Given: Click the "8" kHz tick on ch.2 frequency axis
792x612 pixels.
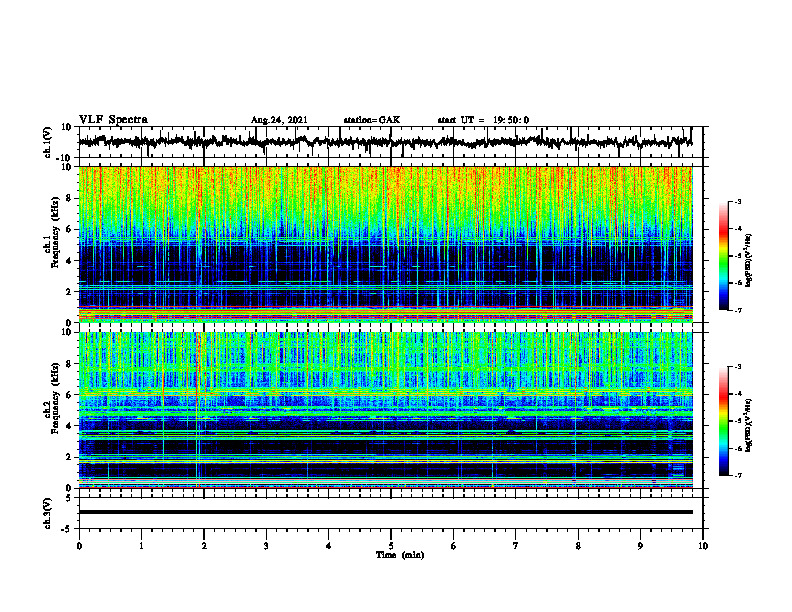Looking at the screenshot, I should pos(70,364).
